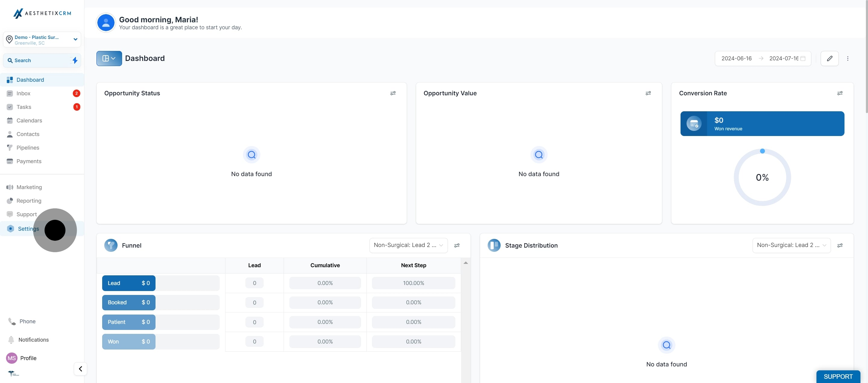Open Conversion Rate widget filter settings
868x383 pixels.
coord(840,93)
